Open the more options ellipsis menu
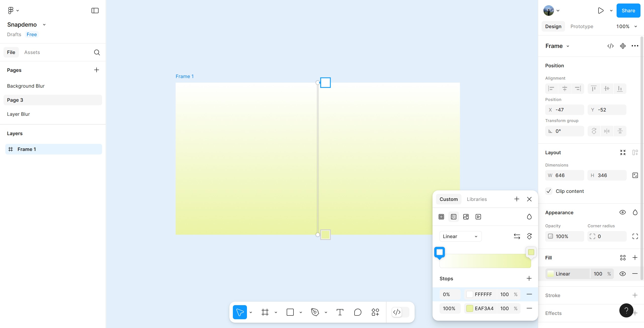The image size is (644, 328). click(635, 46)
